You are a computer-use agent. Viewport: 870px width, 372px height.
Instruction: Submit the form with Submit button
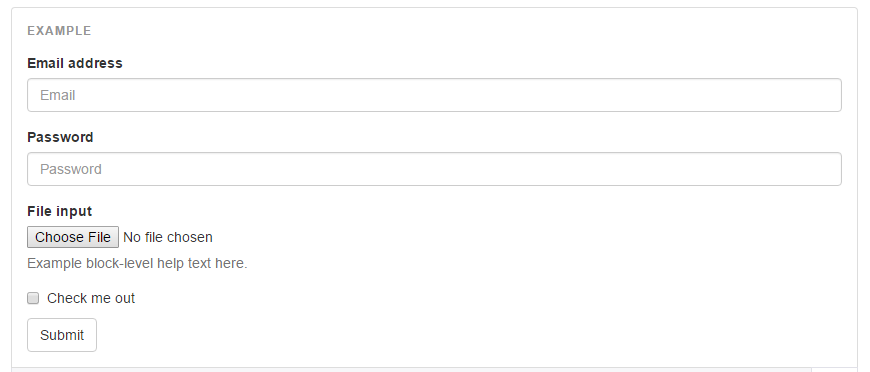62,335
